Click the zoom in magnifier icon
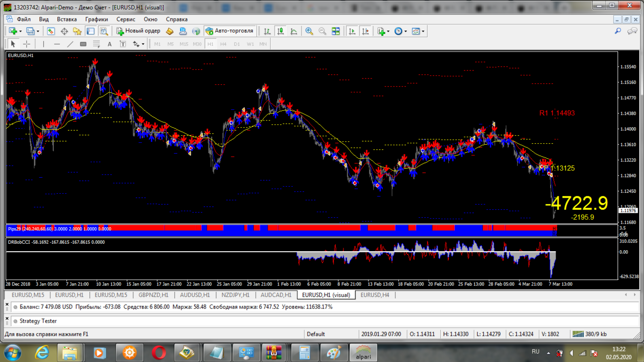The image size is (644, 362). click(309, 31)
